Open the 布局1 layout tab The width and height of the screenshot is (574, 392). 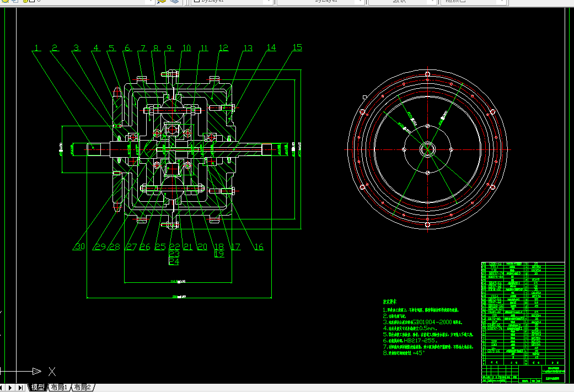click(x=59, y=387)
